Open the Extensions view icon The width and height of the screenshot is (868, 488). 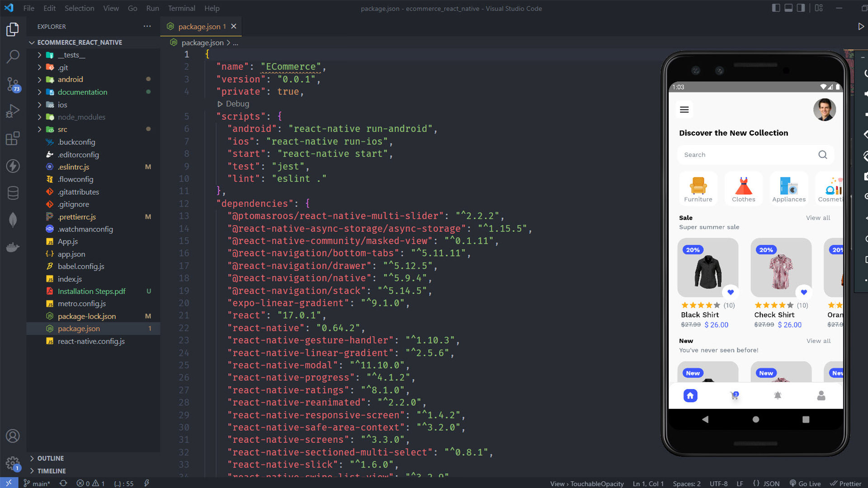pos(13,138)
